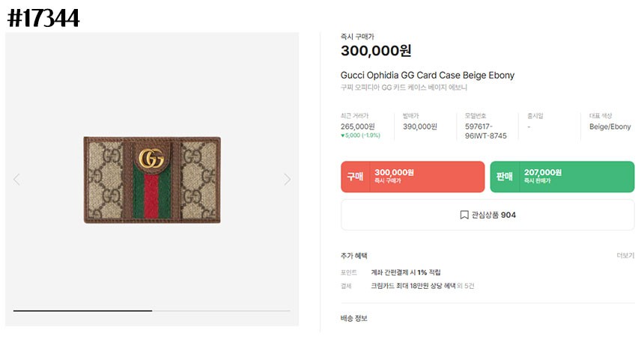Click the price drop indicator ▼5,000
Viewport: 644px width, 360px height.
359,136
